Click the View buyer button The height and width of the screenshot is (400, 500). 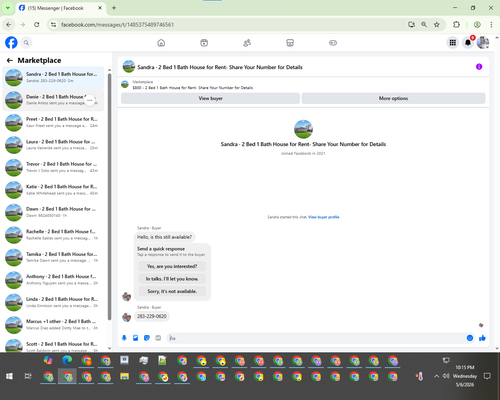pyautogui.click(x=210, y=98)
